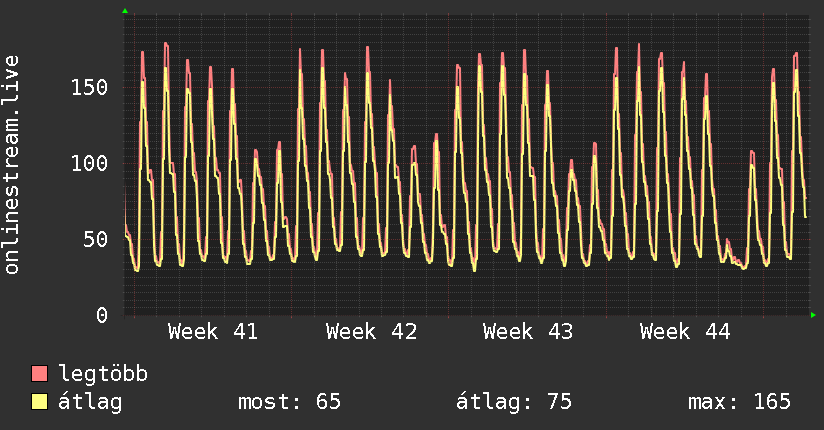Click the Week 41 axis label
Screen dimensions: 824x430
click(x=213, y=332)
